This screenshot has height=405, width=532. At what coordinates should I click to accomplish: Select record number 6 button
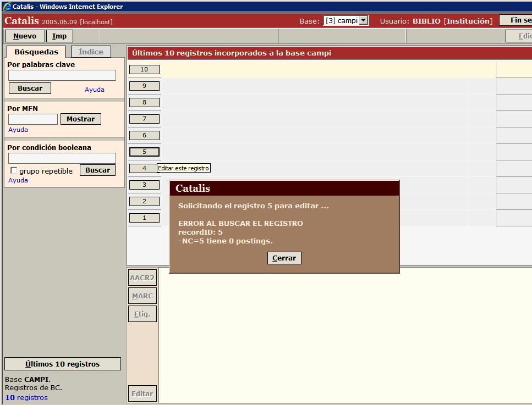point(144,136)
